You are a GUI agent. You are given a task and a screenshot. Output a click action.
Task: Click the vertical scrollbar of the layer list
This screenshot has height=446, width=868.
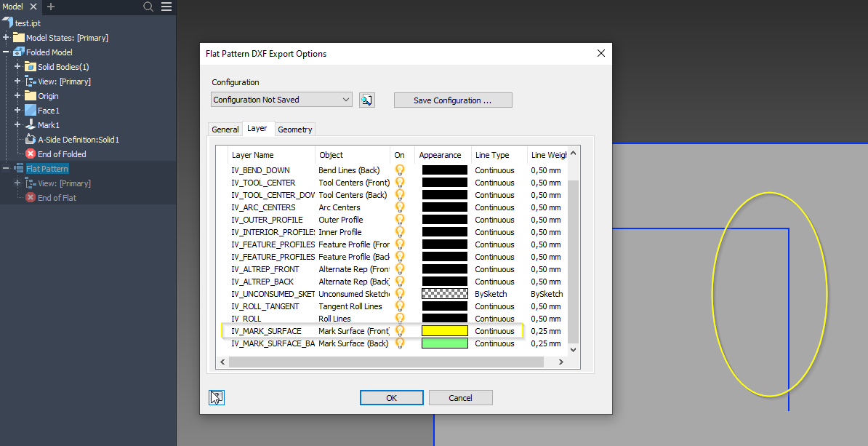(572, 247)
